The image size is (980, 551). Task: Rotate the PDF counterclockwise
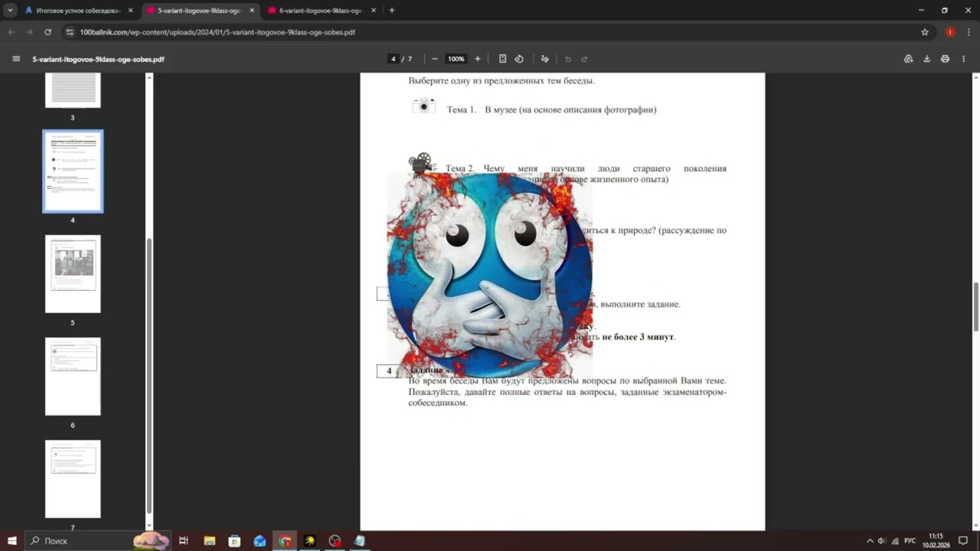[519, 59]
